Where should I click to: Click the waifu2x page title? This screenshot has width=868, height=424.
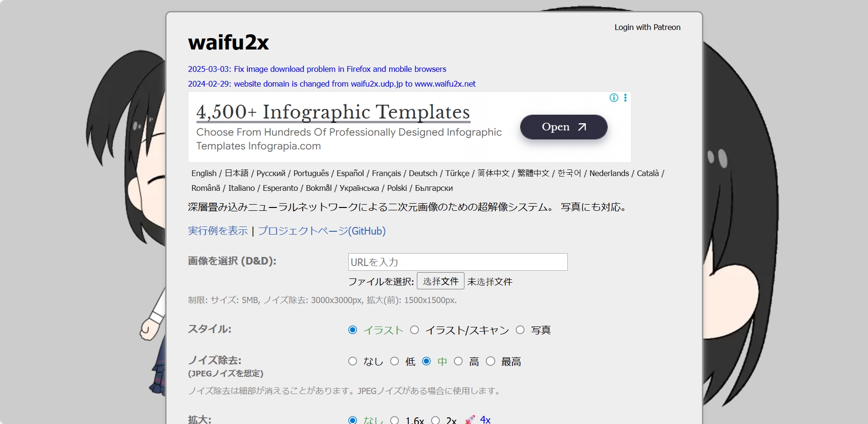click(228, 42)
